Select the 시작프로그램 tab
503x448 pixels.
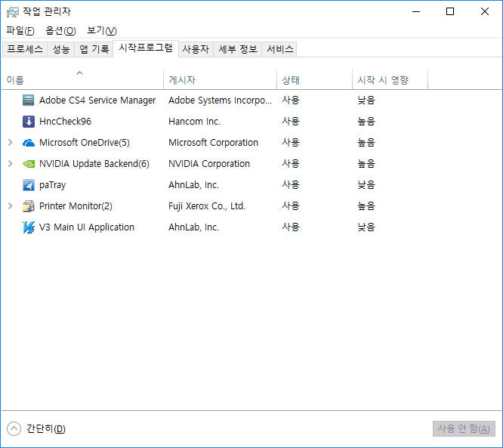pos(146,48)
